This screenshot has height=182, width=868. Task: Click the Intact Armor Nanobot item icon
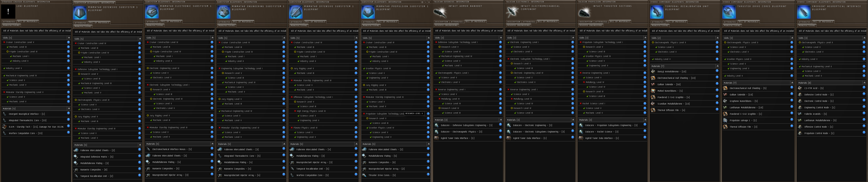[440, 12]
